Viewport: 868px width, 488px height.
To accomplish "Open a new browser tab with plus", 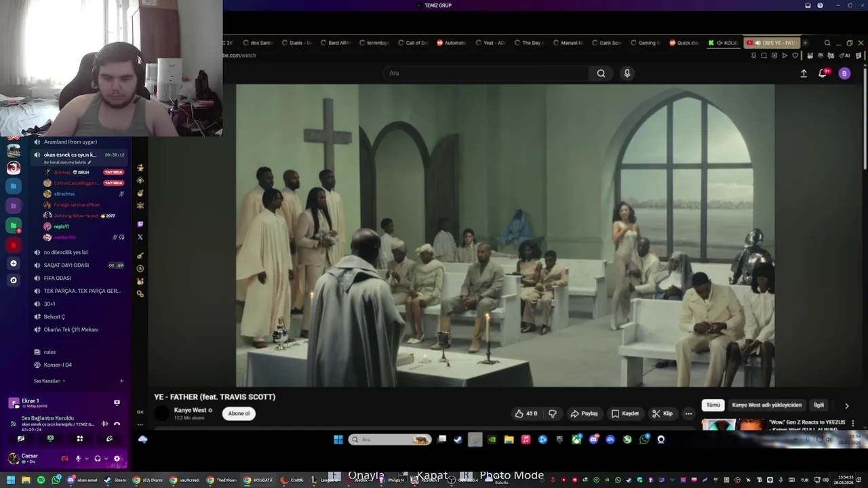I will pyautogui.click(x=806, y=43).
